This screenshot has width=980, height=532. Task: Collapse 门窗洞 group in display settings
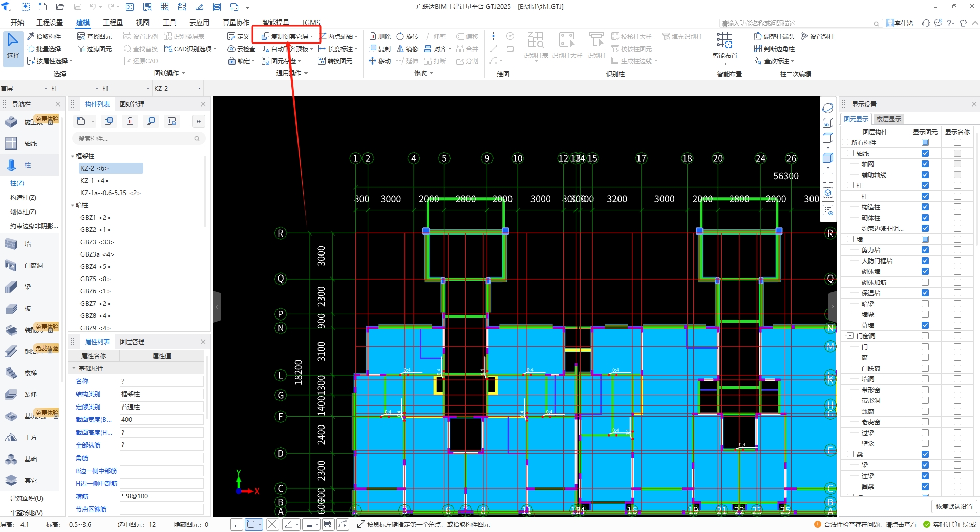tap(850, 336)
